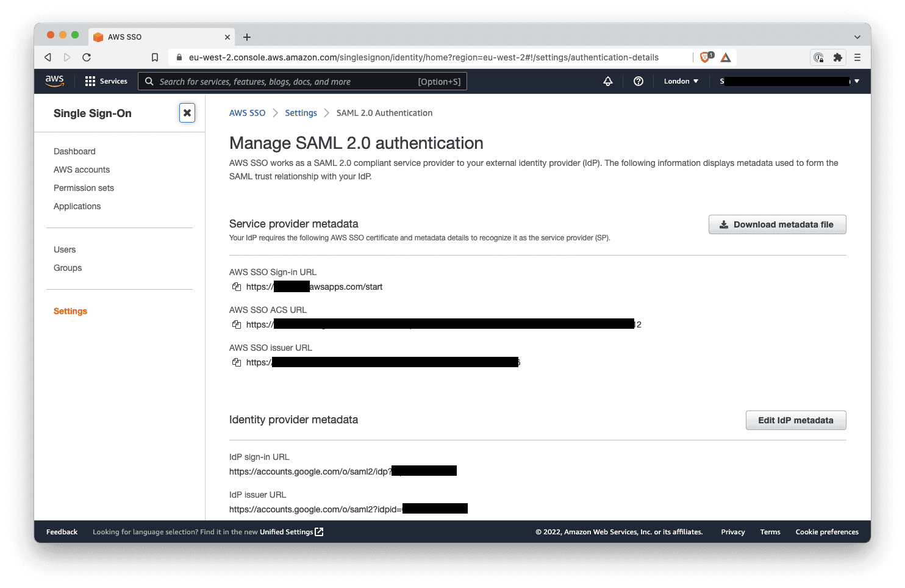Click the Brave Rewards triangle icon

tap(726, 57)
